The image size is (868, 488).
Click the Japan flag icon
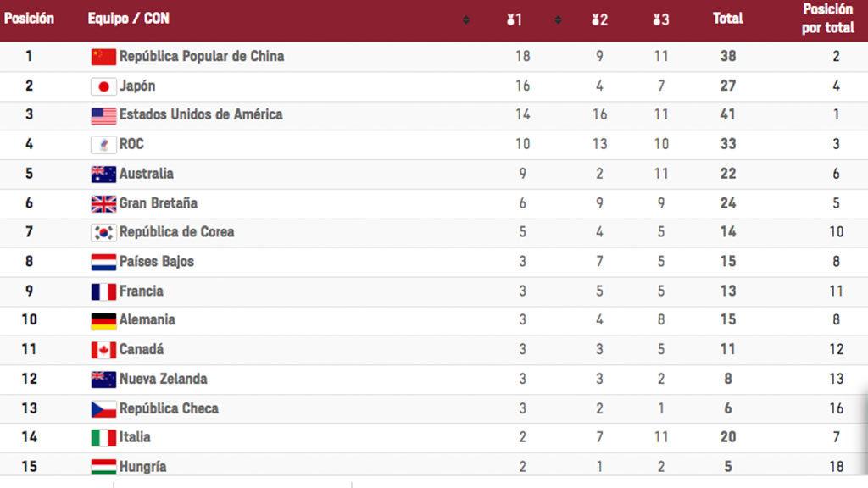[x=103, y=86]
